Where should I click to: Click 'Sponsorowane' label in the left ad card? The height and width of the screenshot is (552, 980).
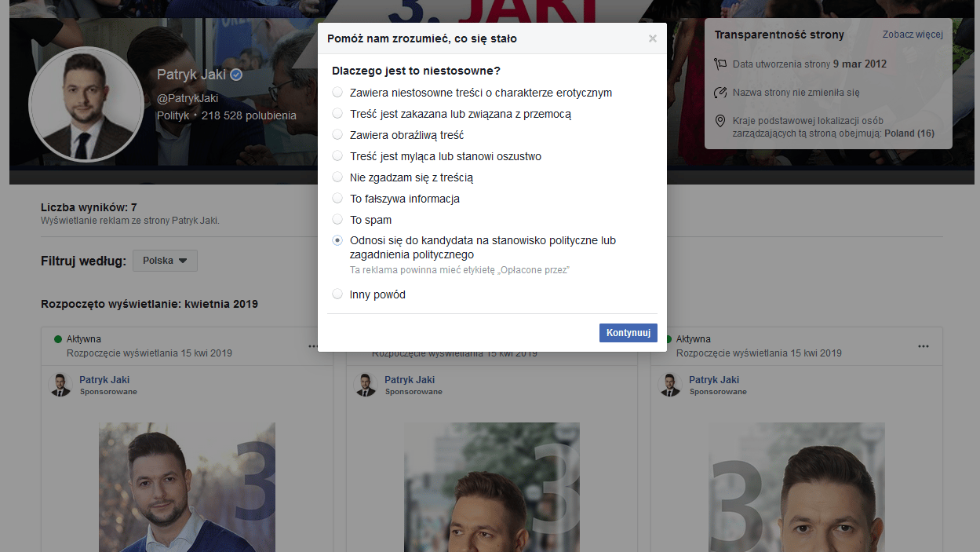[108, 392]
